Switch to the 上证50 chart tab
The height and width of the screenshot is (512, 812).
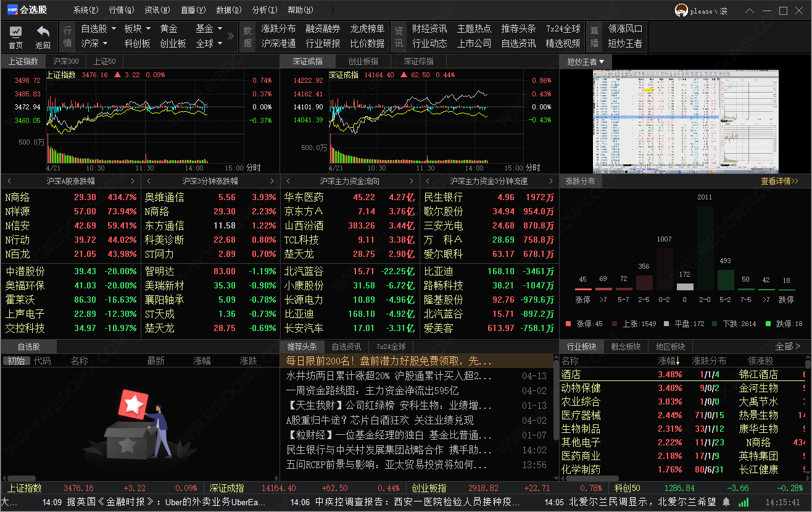click(x=105, y=61)
